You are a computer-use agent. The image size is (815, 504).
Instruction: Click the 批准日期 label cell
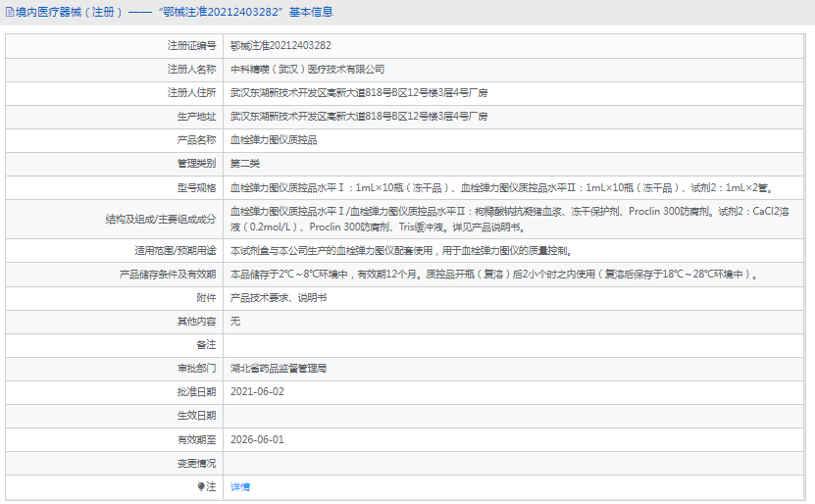click(115, 392)
